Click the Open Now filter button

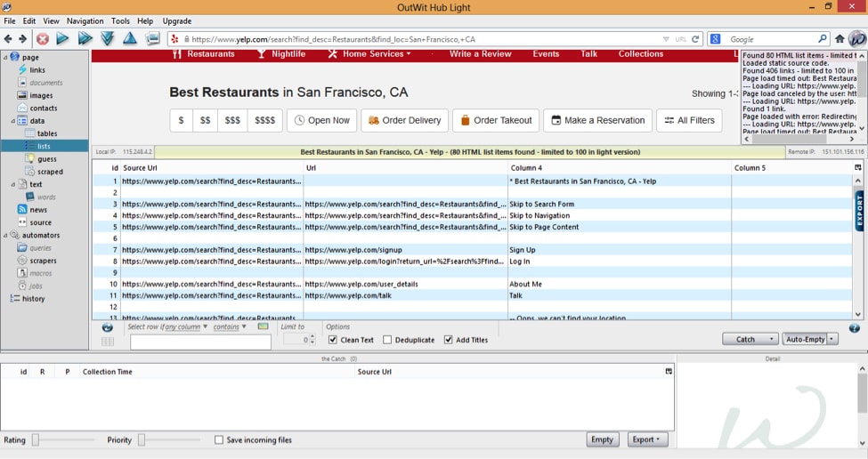click(321, 120)
